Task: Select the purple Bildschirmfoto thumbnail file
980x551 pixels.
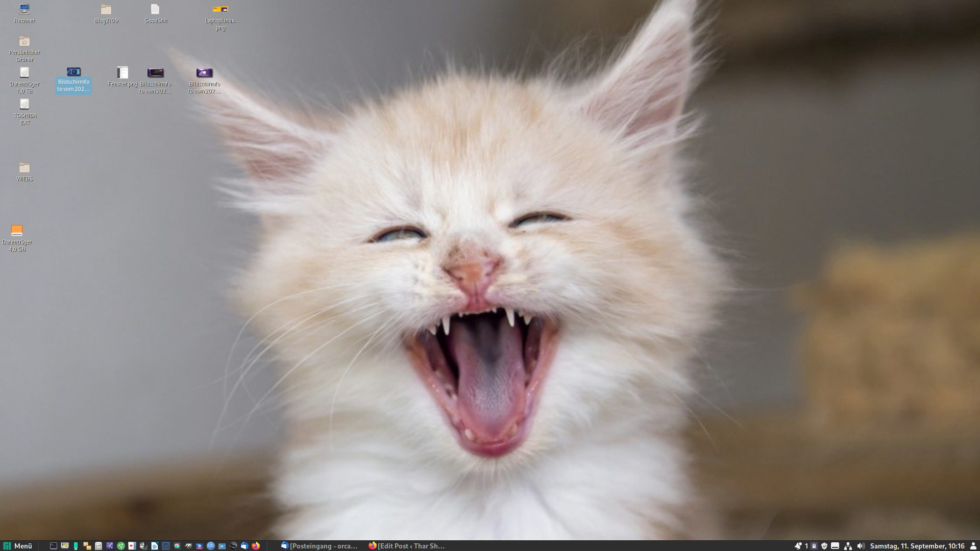Action: (x=204, y=81)
